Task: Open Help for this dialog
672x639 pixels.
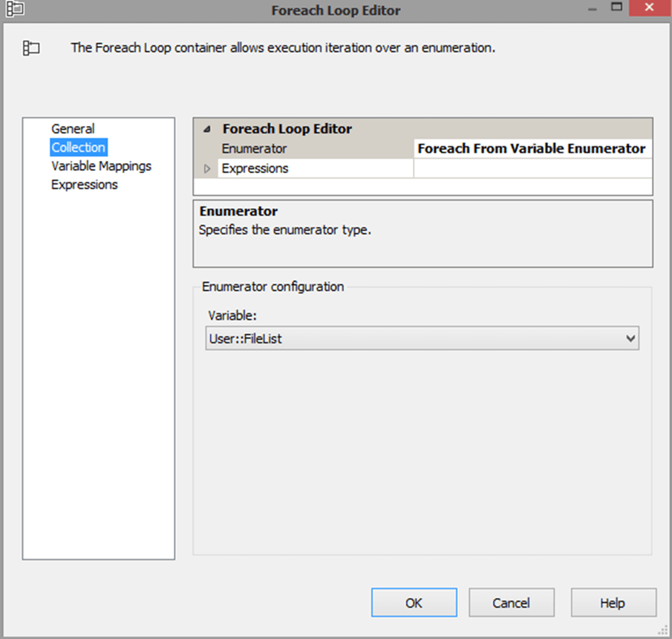Action: click(x=613, y=603)
